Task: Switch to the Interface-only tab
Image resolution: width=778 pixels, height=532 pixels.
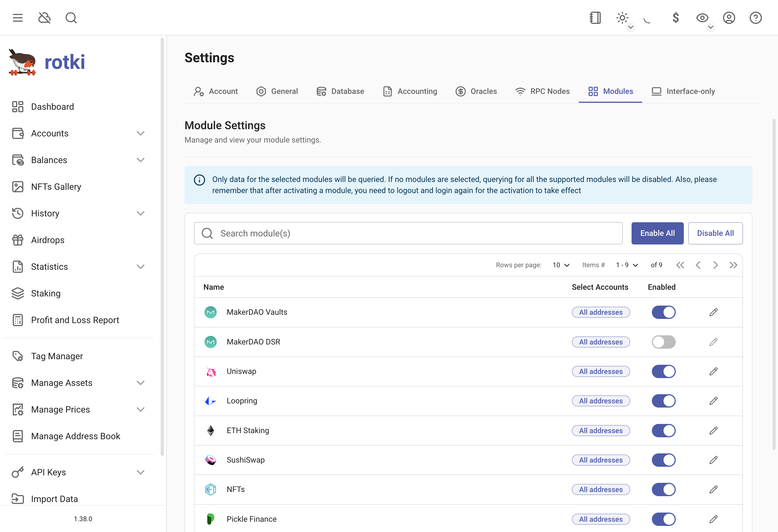Action: pyautogui.click(x=683, y=91)
